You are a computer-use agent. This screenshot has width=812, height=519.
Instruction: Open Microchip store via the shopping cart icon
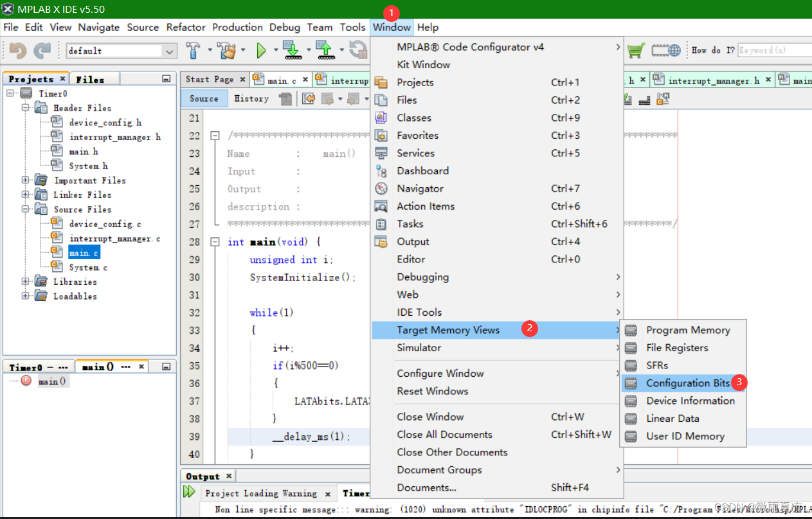(636, 50)
